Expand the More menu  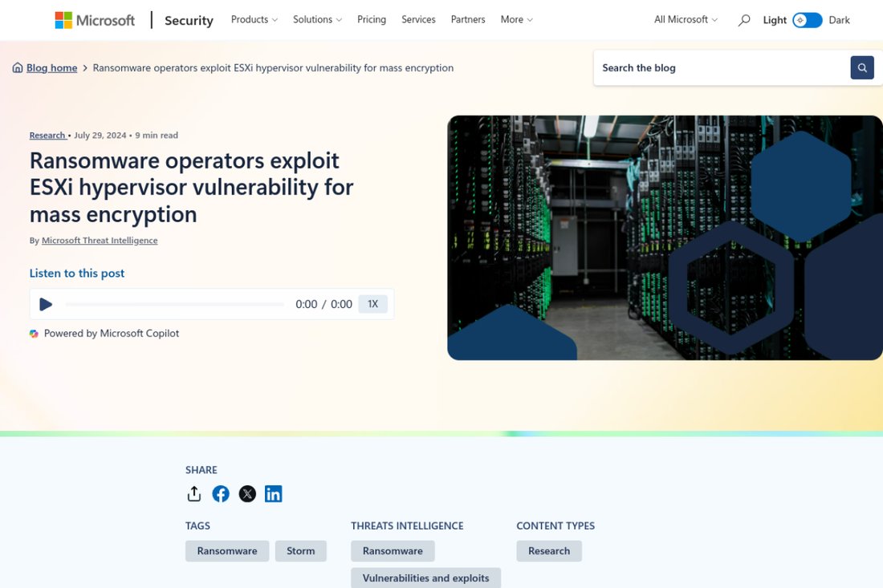click(x=516, y=20)
